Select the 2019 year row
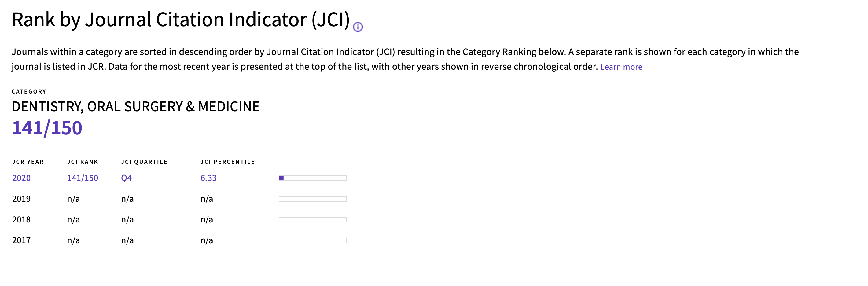Image resolution: width=868 pixels, height=286 pixels. (179, 199)
